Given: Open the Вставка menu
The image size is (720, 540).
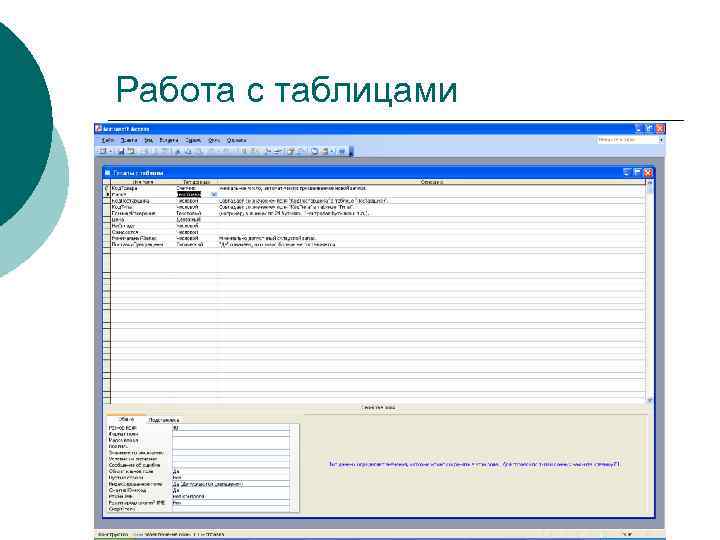Looking at the screenshot, I should coord(169,140).
